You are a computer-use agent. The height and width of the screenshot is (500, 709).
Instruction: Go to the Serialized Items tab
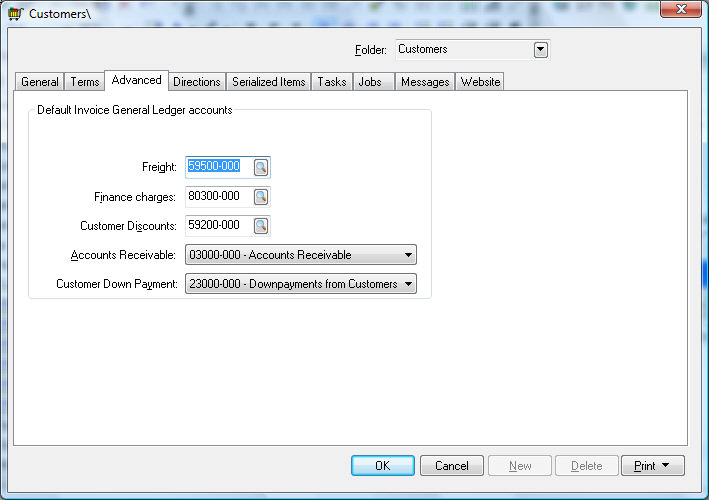pyautogui.click(x=268, y=82)
